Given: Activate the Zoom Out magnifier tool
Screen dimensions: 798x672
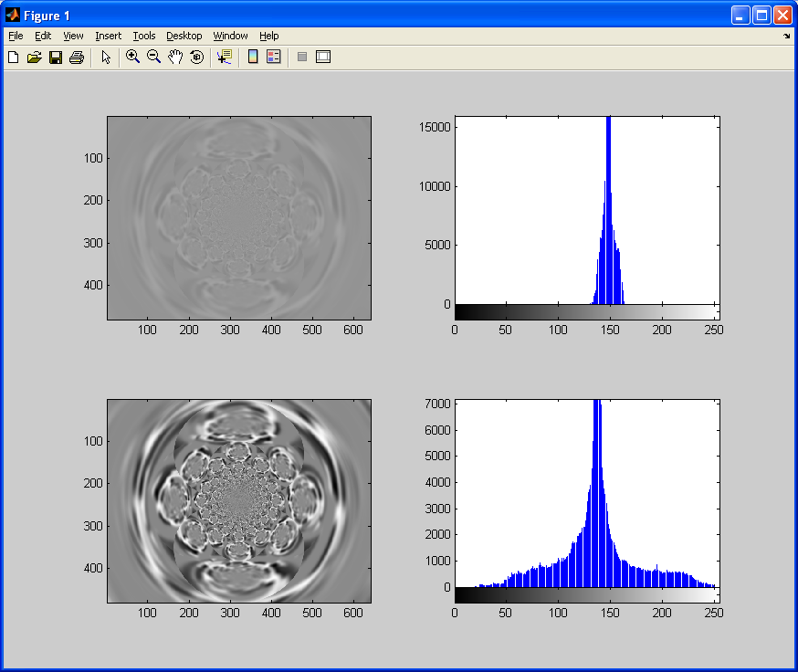Looking at the screenshot, I should [x=153, y=57].
